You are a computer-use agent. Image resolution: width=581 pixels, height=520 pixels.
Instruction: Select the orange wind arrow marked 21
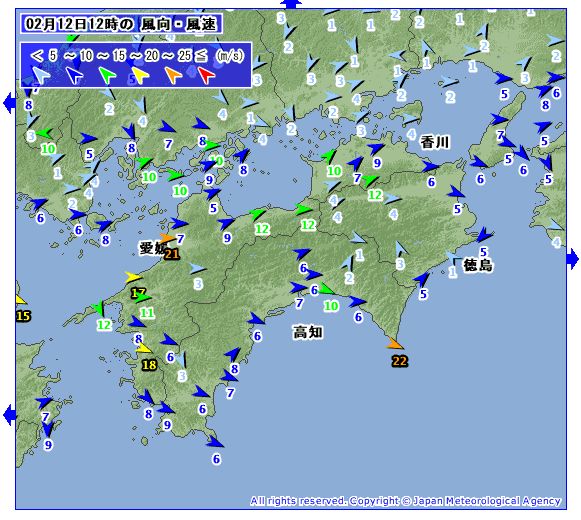[168, 238]
